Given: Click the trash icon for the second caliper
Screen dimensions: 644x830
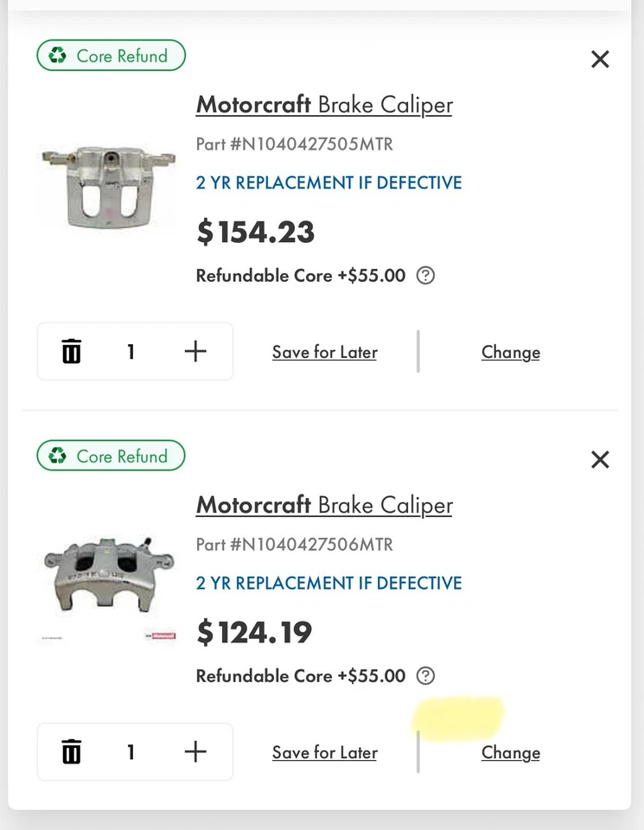Looking at the screenshot, I should coord(72,752).
